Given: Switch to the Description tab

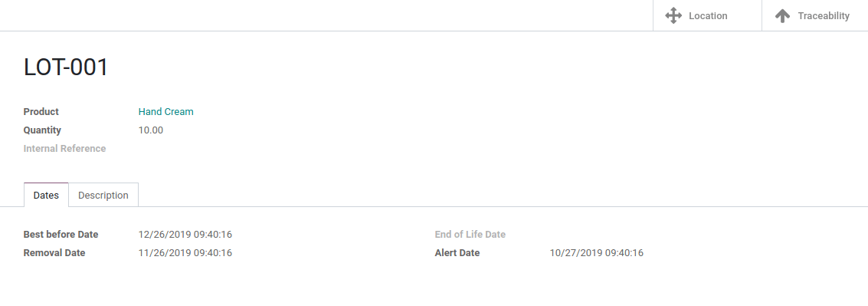Looking at the screenshot, I should point(103,195).
